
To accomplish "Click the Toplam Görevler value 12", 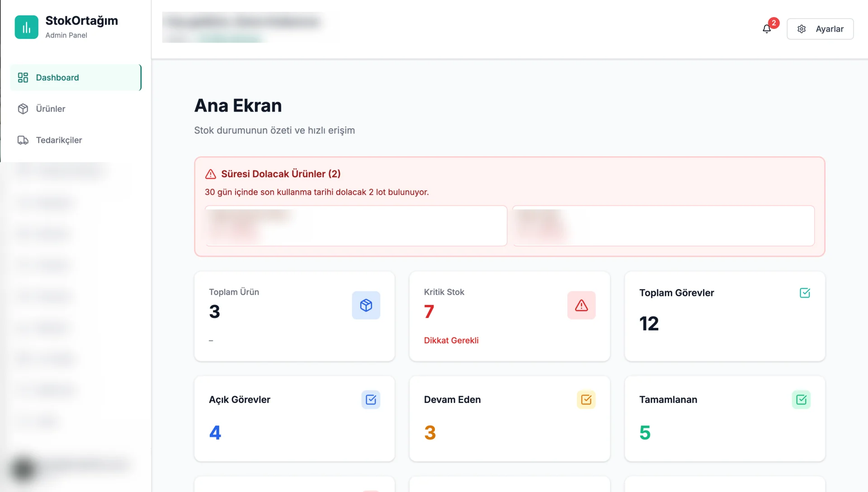I will 649,324.
